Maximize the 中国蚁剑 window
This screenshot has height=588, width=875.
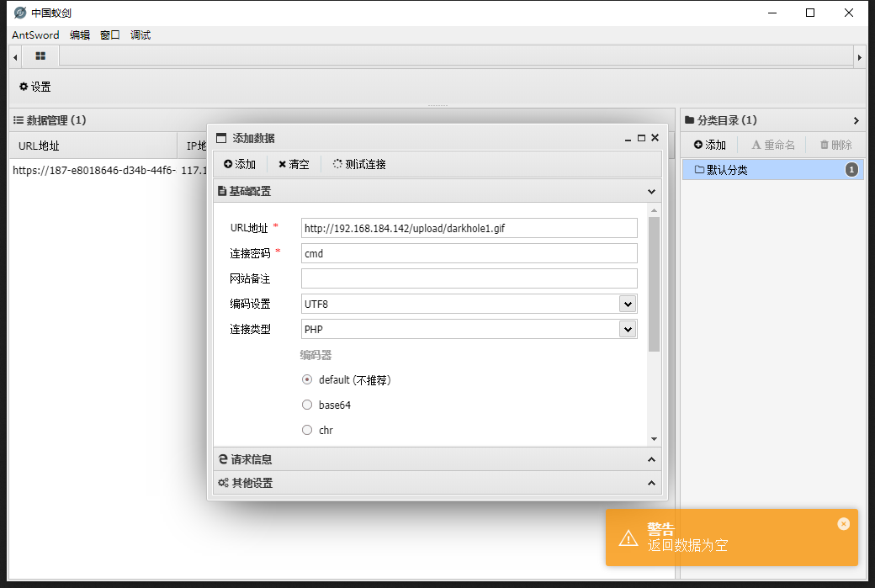click(x=810, y=13)
